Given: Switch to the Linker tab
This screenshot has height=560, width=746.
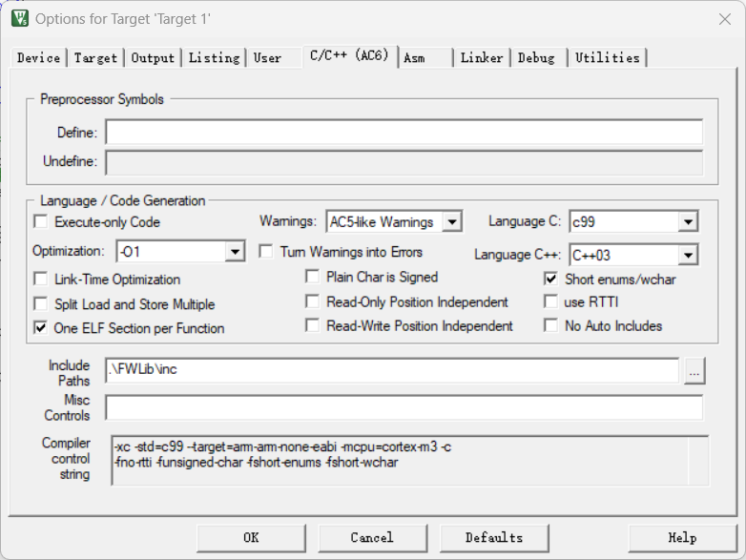Looking at the screenshot, I should [x=482, y=58].
